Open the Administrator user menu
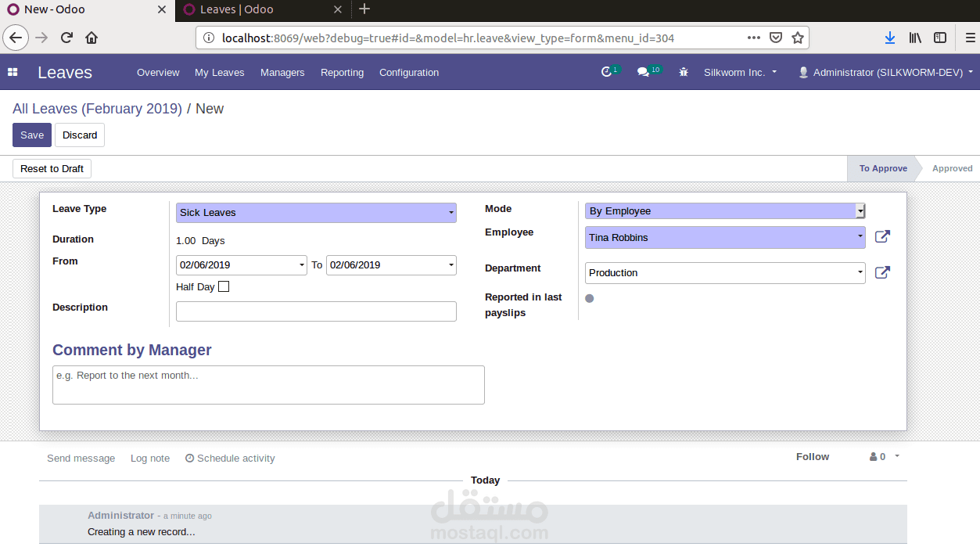 coord(885,72)
